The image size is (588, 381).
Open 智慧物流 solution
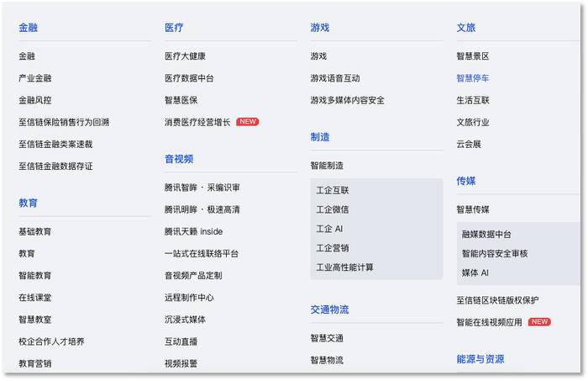tap(327, 360)
